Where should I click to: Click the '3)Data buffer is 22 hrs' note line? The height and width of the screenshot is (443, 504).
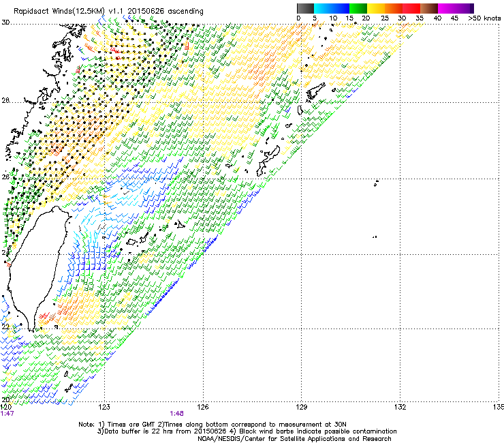(247, 431)
